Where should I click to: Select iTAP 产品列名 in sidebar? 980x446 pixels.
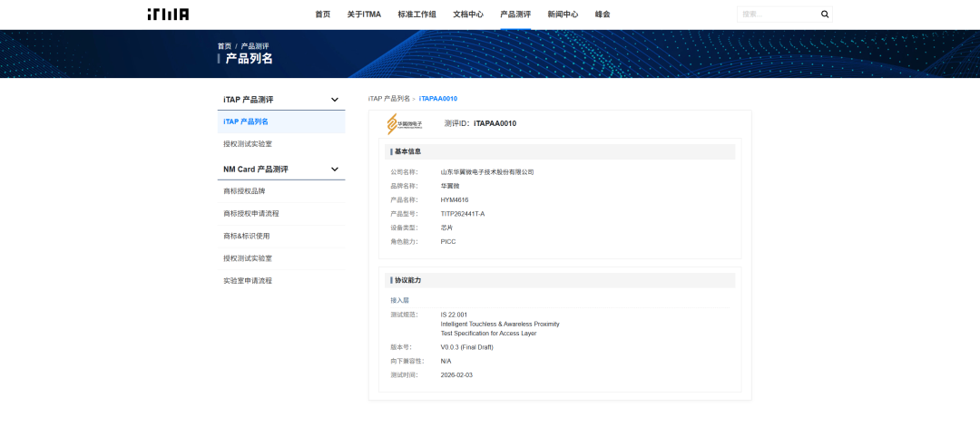click(281, 121)
